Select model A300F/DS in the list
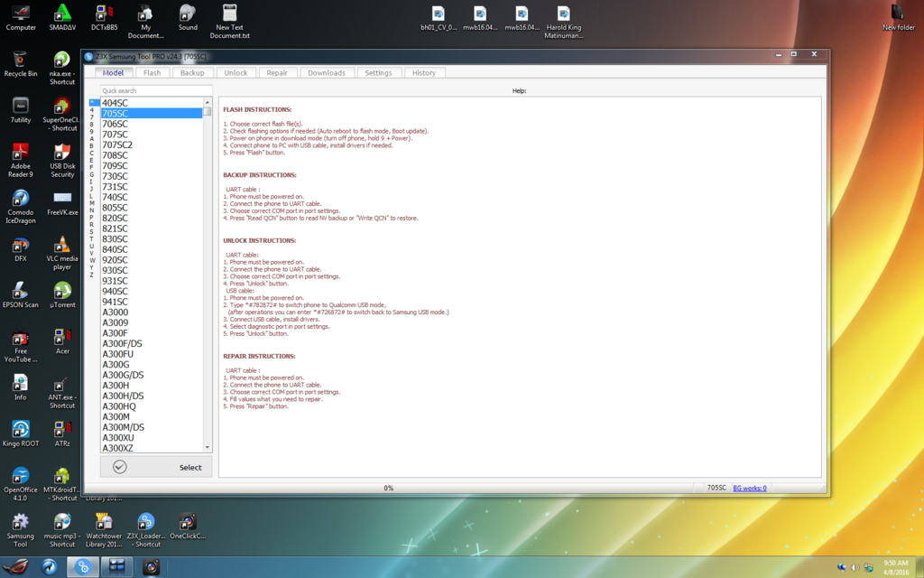The width and height of the screenshot is (924, 578). pos(122,344)
